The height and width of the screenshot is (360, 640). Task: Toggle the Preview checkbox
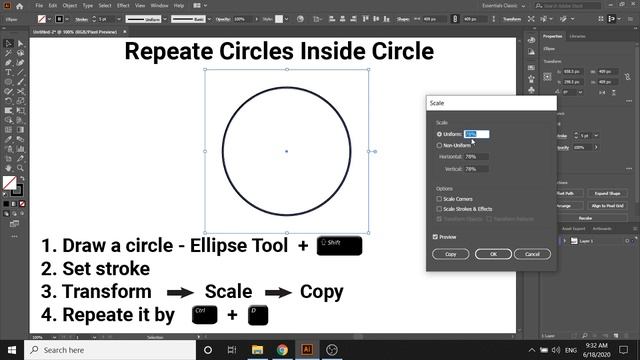coord(435,237)
